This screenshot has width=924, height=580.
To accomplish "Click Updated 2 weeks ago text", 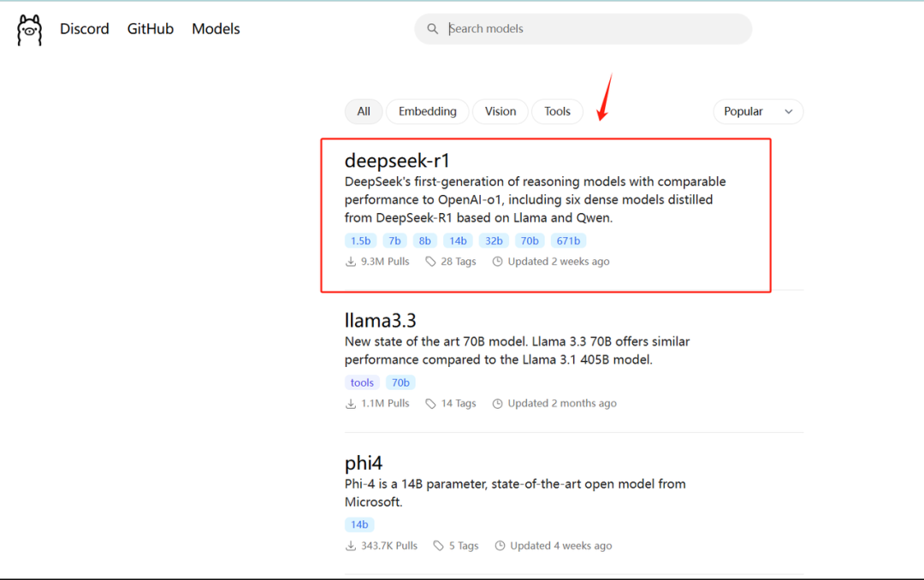I will pyautogui.click(x=559, y=261).
